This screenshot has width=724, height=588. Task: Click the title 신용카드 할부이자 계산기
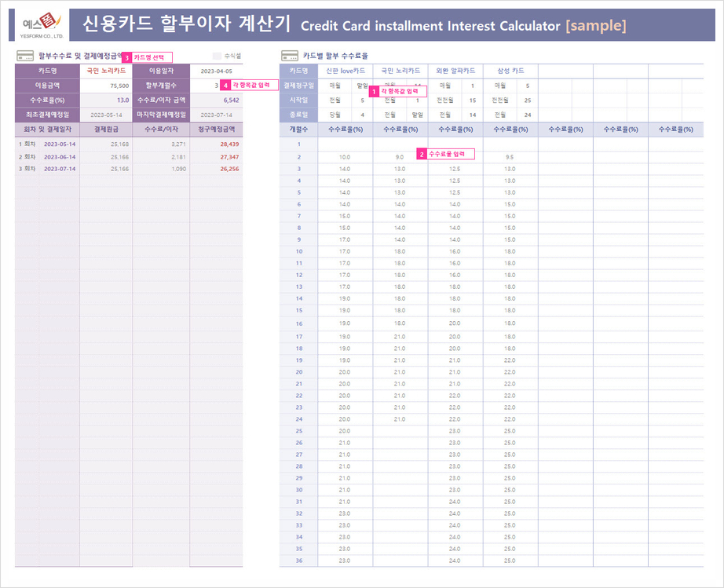tap(186, 24)
